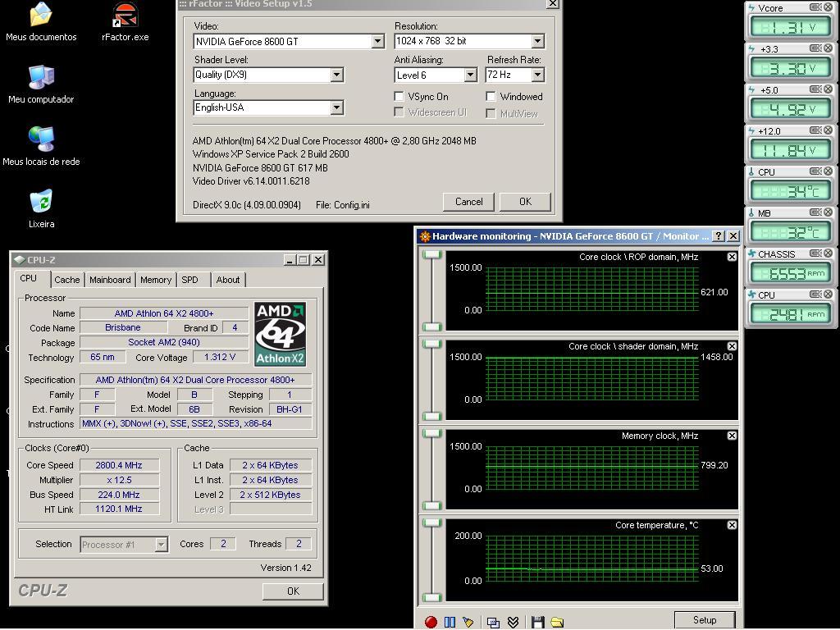
Task: Open the Resolution dropdown
Action: [537, 41]
